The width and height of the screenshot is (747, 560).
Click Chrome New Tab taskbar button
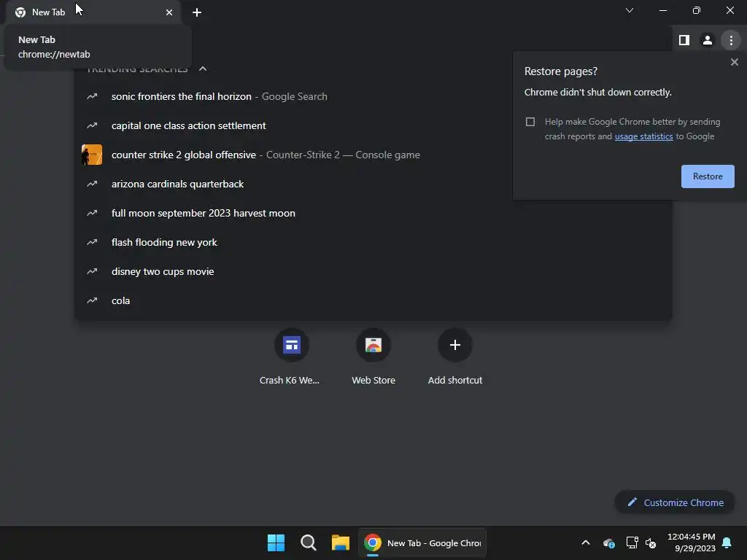422,542
